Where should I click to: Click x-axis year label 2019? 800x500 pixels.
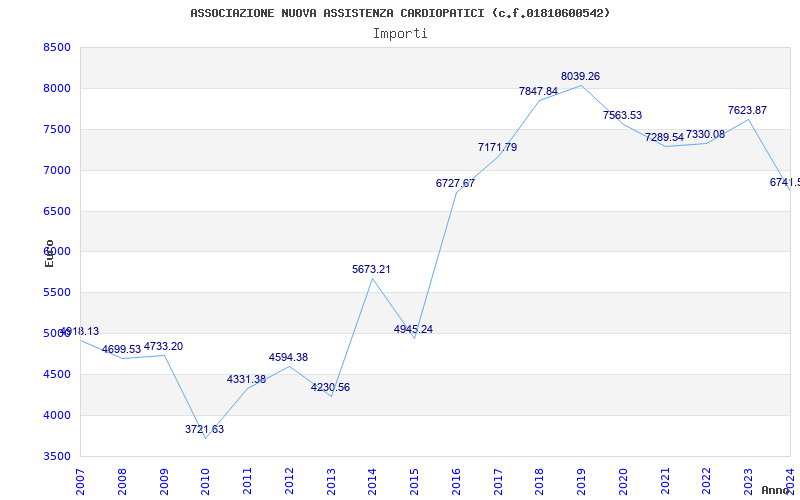tap(581, 482)
